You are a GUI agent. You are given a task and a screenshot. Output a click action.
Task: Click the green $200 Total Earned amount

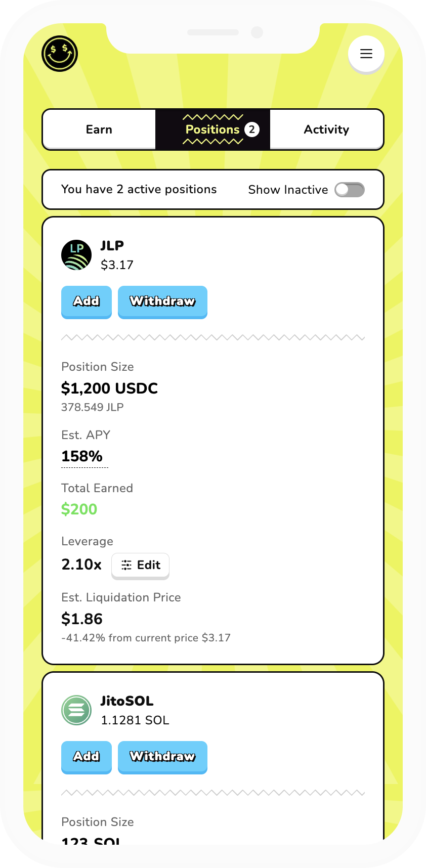[79, 509]
